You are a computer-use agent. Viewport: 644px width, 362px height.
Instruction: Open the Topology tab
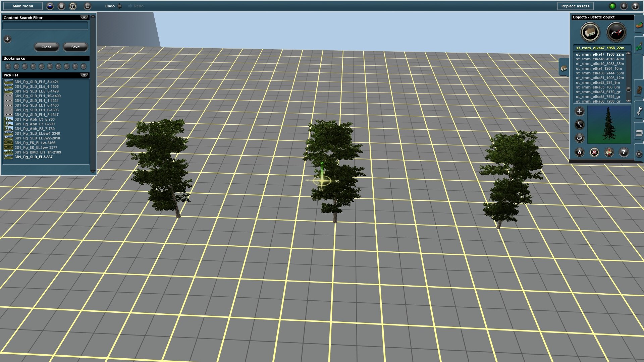[639, 25]
